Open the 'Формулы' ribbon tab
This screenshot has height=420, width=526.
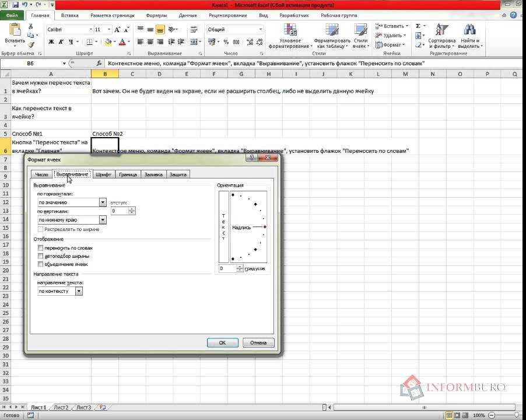156,15
